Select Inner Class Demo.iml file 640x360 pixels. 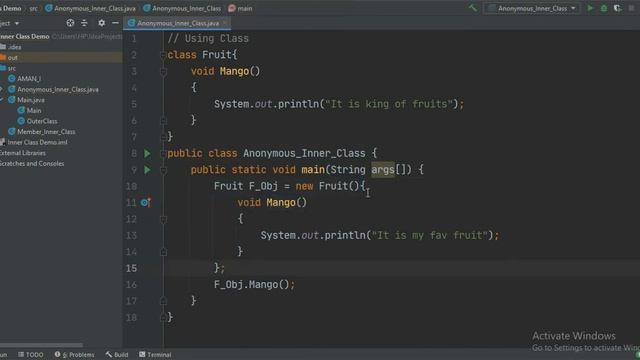tap(37, 142)
